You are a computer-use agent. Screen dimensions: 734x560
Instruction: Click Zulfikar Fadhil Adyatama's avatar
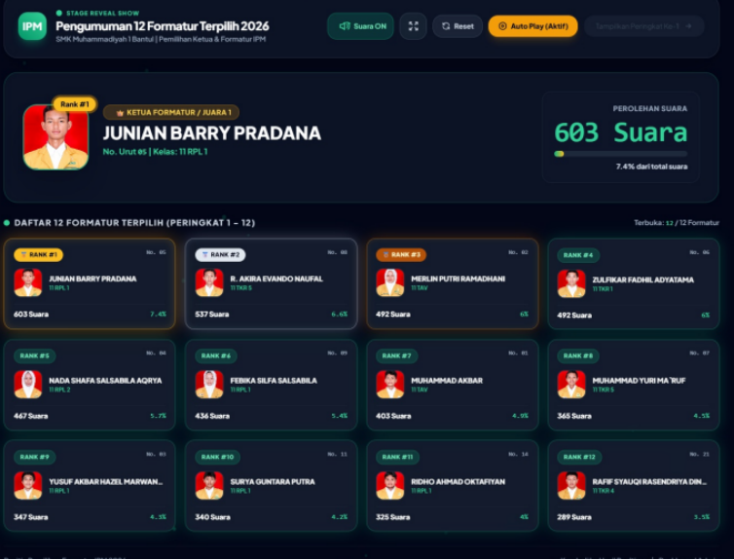tap(571, 283)
